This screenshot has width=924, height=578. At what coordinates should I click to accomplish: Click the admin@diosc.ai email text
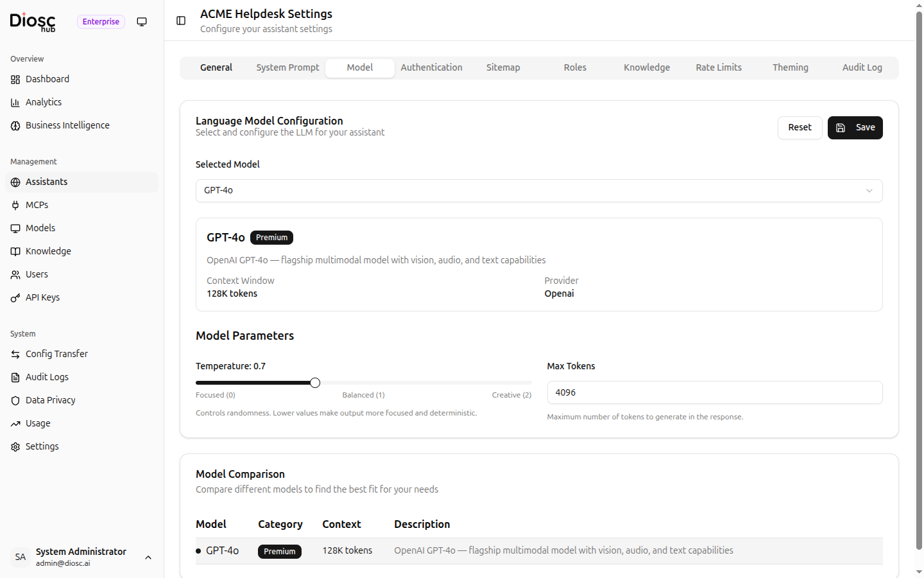coord(63,564)
